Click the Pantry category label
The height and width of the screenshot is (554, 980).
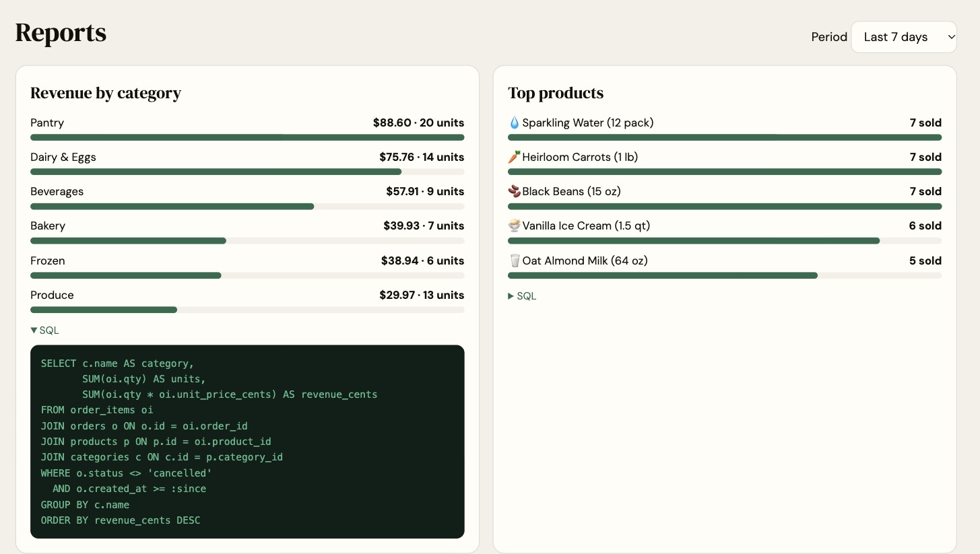(x=47, y=123)
